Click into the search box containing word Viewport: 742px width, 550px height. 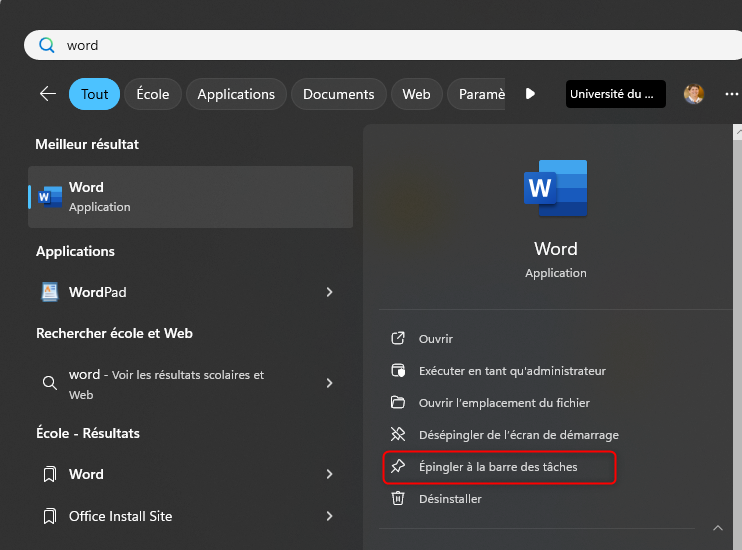pyautogui.click(x=380, y=45)
